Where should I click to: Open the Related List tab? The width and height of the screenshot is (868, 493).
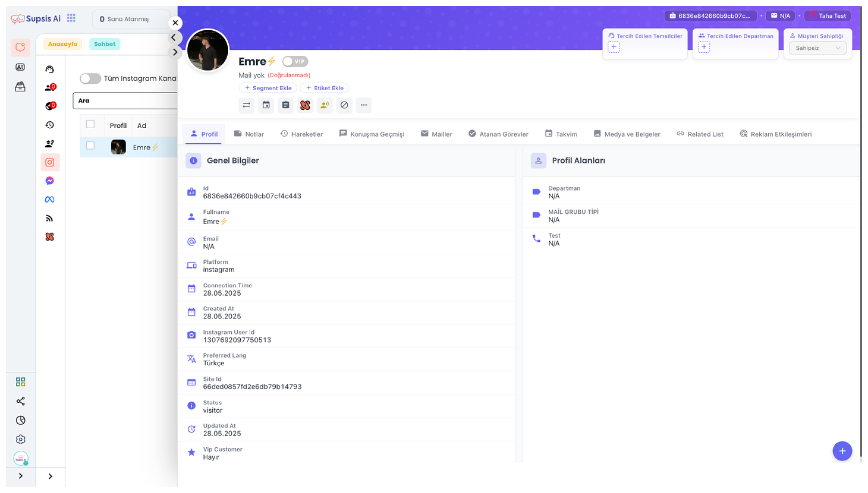tap(700, 134)
